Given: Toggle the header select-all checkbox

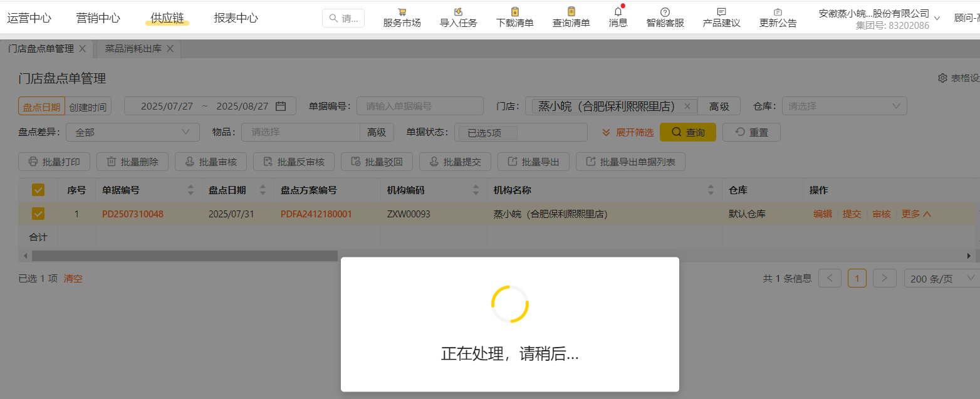Looking at the screenshot, I should (x=38, y=190).
